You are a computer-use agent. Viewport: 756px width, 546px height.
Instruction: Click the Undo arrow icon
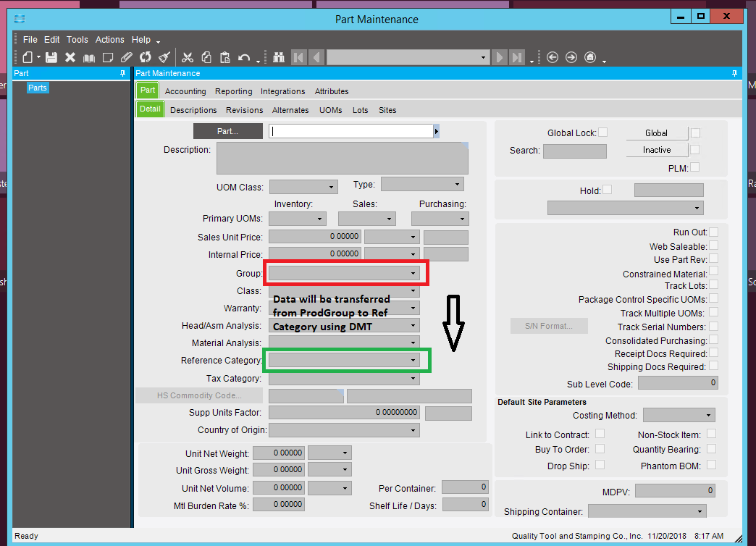(x=244, y=57)
